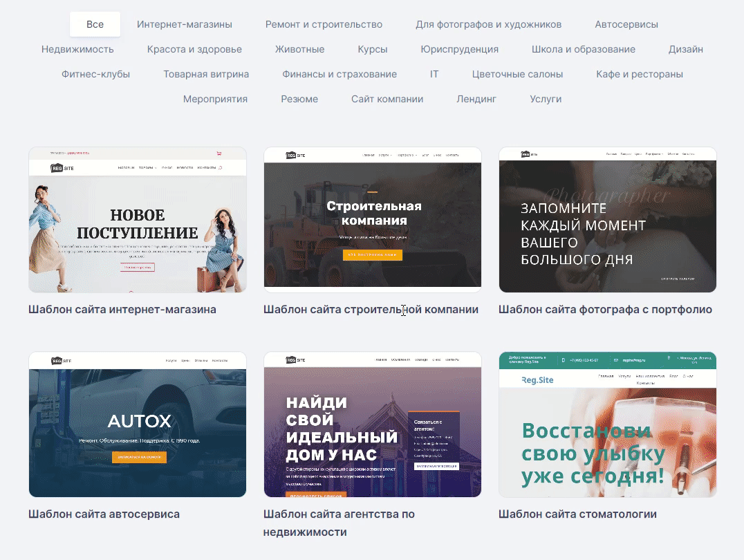Click the title "Шаблон сайта интернет-магазина"
744x560 pixels.
coord(122,310)
